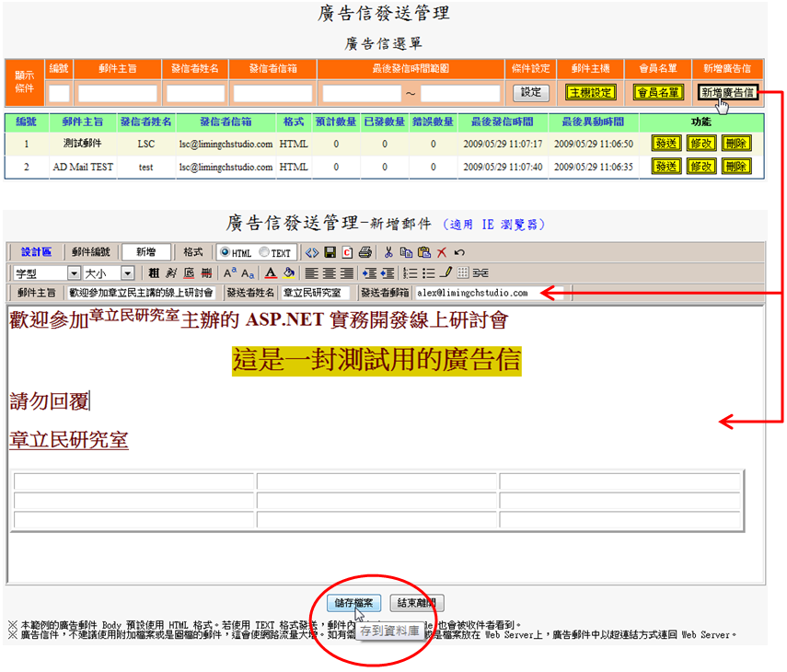The width and height of the screenshot is (787, 672).
Task: Click the undo arrow icon
Action: [459, 252]
